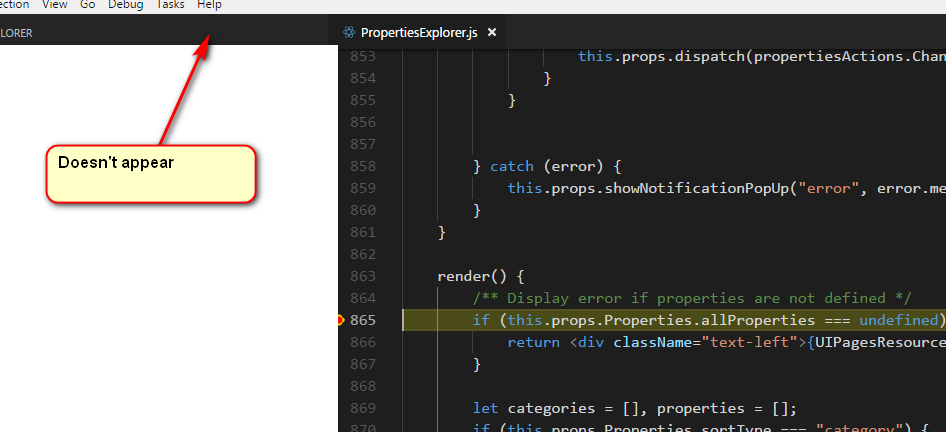Toggle the breakpoint on line 865
The width and height of the screenshot is (946, 432).
(x=341, y=320)
